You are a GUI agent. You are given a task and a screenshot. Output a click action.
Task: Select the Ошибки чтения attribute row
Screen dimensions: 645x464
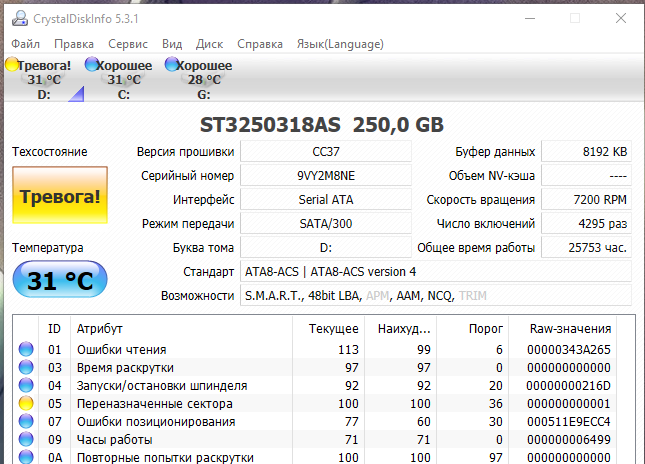(x=315, y=349)
